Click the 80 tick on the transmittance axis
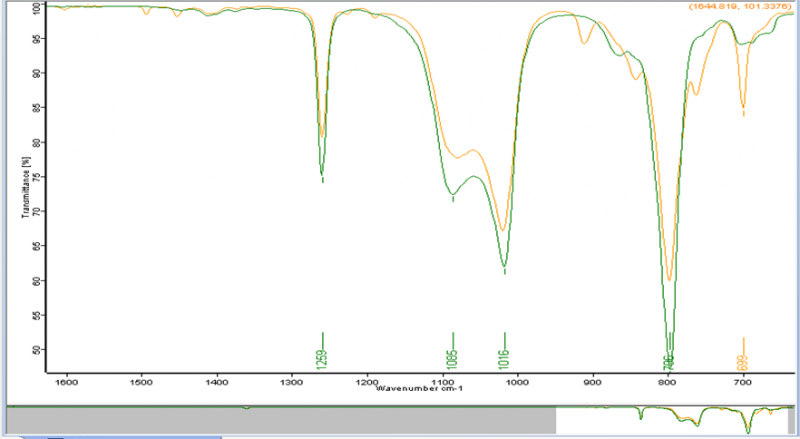This screenshot has height=439, width=800. click(36, 142)
